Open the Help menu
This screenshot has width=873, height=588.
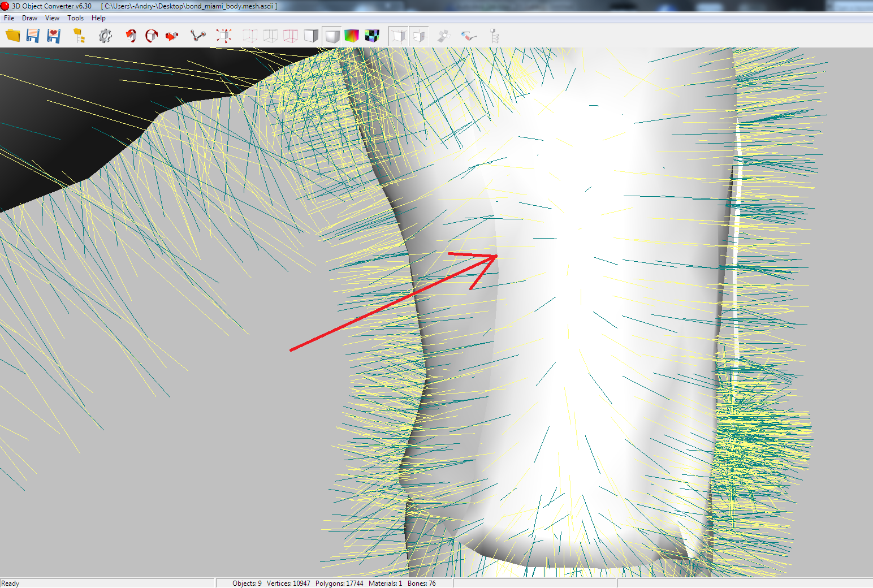click(x=98, y=18)
